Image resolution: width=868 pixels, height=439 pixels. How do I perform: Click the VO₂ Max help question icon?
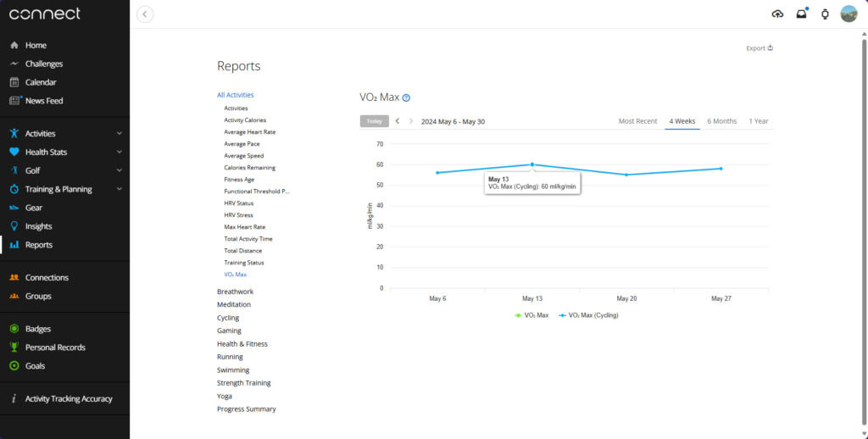406,98
